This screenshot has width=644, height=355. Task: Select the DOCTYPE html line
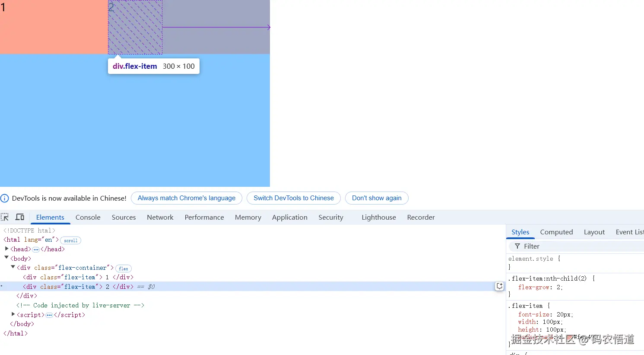click(29, 230)
